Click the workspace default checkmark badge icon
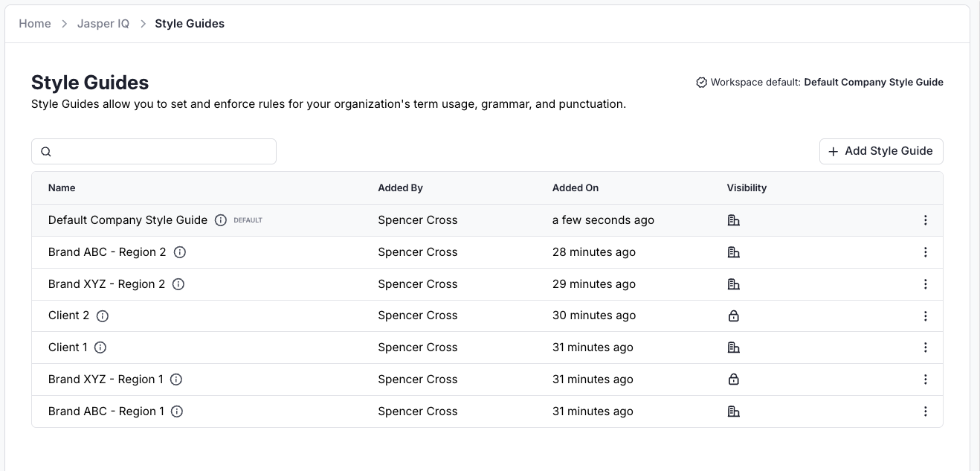 [x=701, y=83]
